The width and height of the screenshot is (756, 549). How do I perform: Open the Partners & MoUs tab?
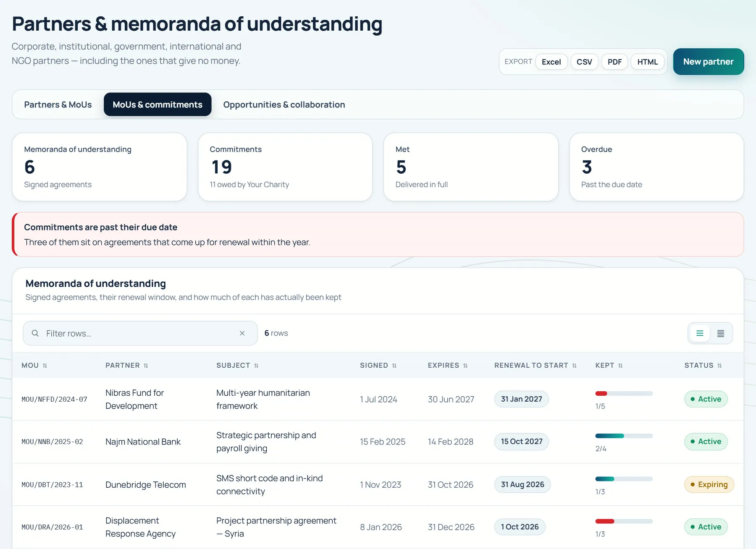coord(58,105)
